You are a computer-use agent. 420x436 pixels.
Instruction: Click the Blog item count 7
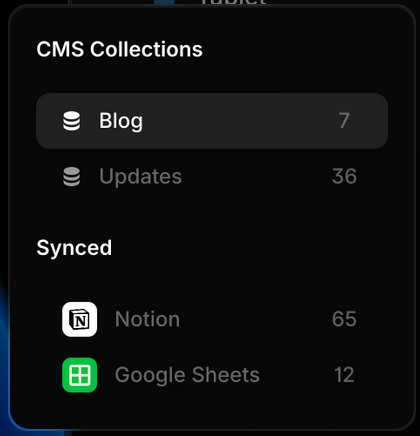pos(344,120)
